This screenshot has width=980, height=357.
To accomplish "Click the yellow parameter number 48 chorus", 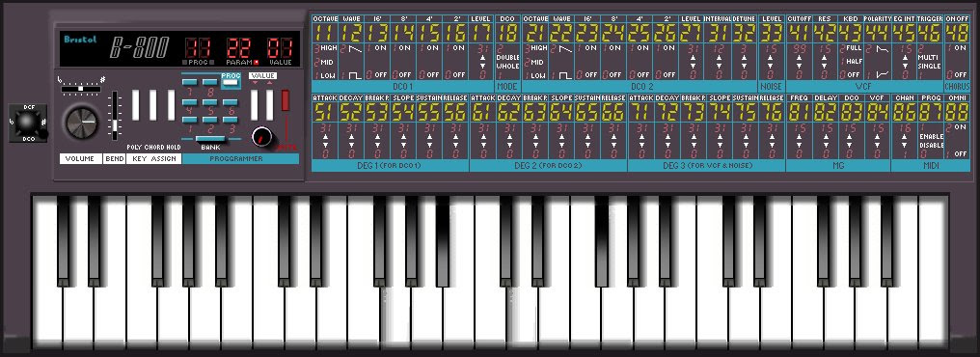I will 957,33.
